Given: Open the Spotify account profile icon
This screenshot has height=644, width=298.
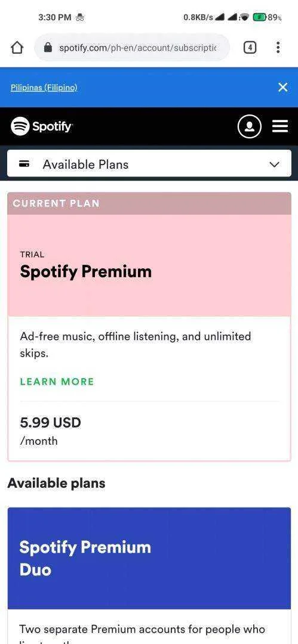Looking at the screenshot, I should pyautogui.click(x=250, y=126).
